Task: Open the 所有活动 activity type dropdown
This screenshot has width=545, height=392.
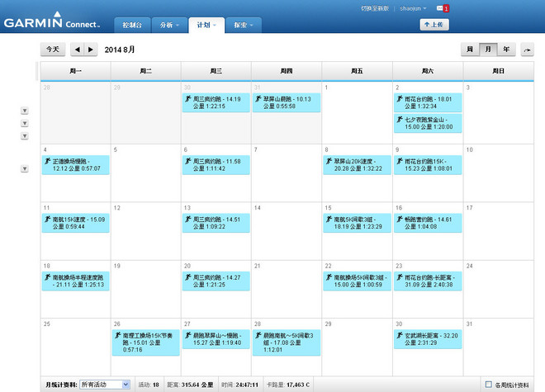Action: pyautogui.click(x=104, y=385)
